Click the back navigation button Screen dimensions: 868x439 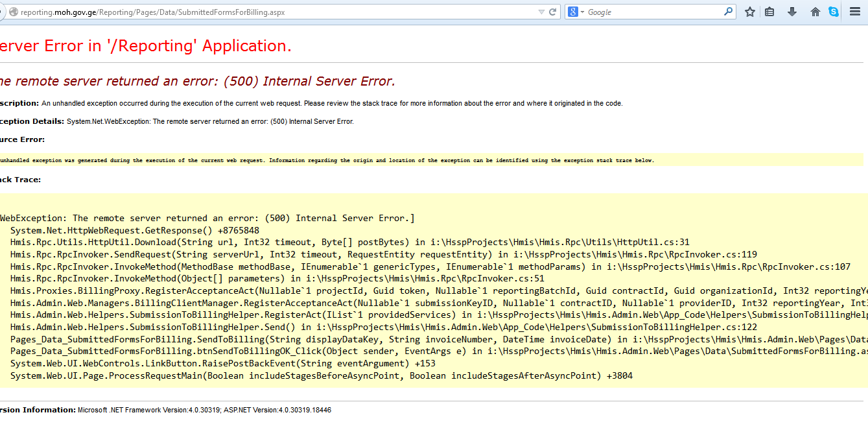click(x=2, y=12)
